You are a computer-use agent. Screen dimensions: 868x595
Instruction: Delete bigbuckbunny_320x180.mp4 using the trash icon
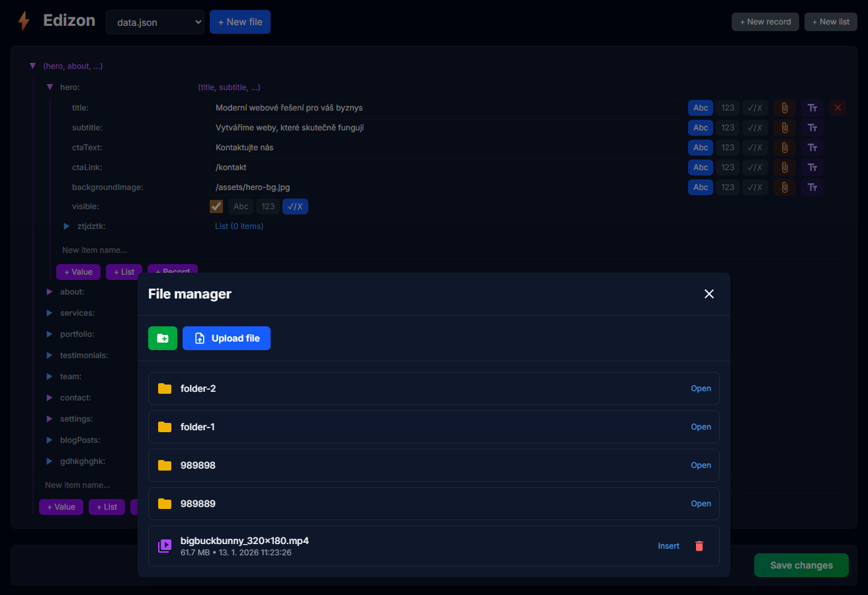tap(699, 545)
